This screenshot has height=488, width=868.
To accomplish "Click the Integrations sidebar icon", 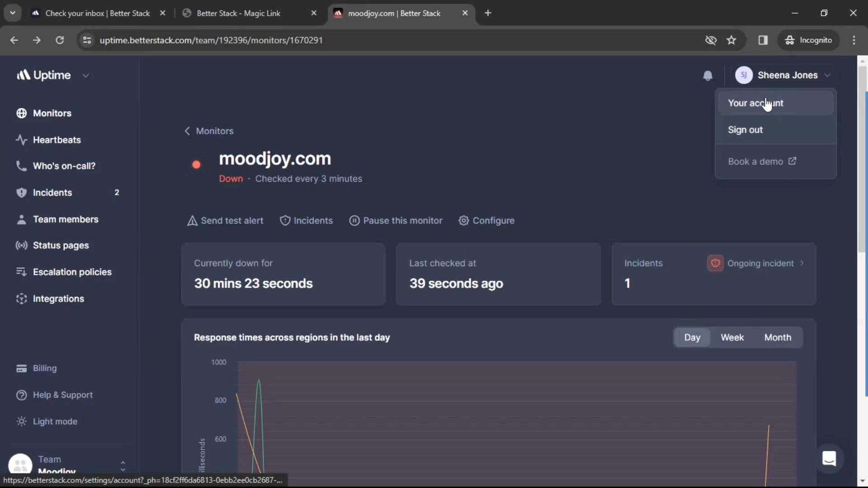I will [20, 299].
